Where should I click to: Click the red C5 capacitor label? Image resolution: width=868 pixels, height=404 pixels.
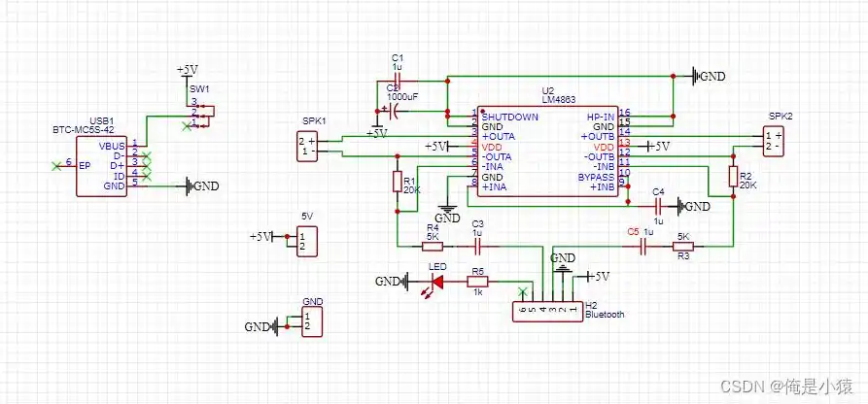[x=633, y=233]
